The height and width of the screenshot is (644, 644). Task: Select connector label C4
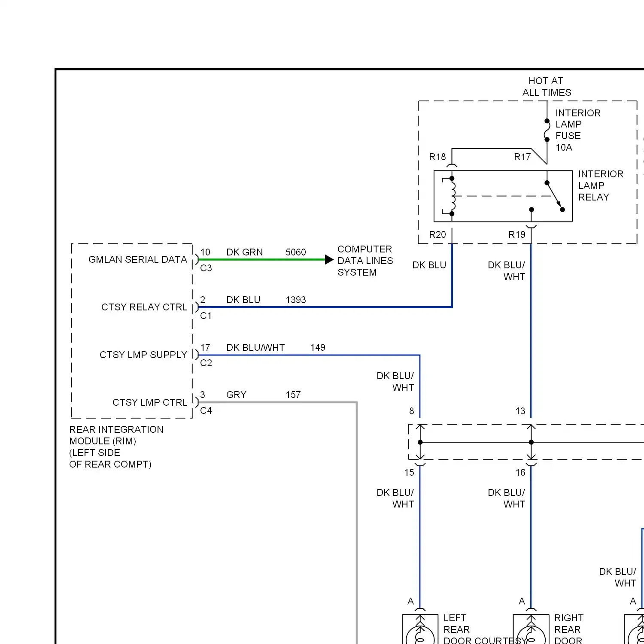(206, 411)
